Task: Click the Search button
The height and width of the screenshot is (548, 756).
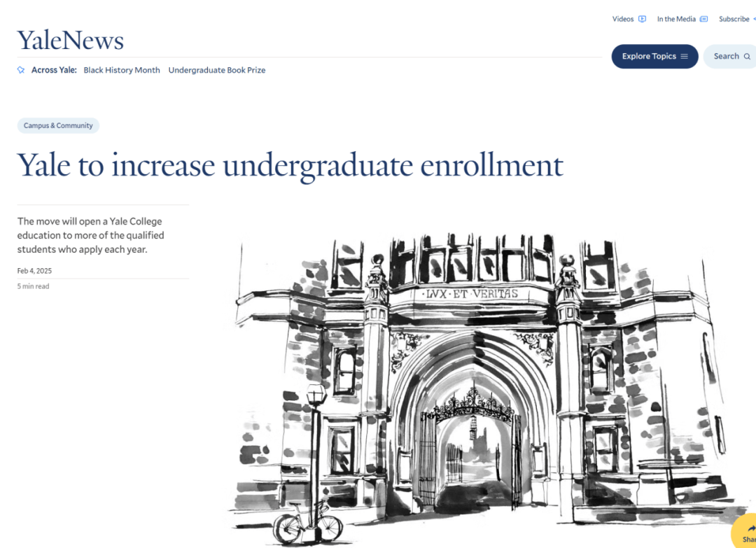Action: point(730,57)
